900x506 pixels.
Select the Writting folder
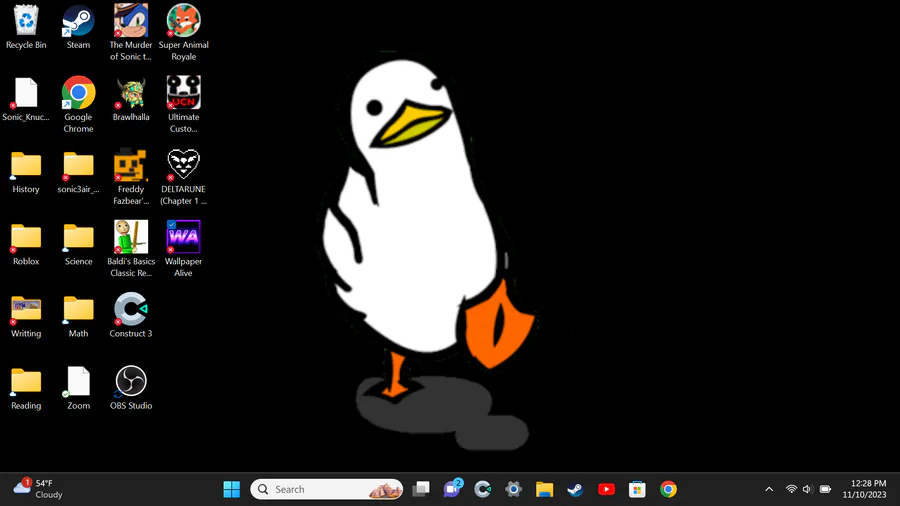point(26,316)
